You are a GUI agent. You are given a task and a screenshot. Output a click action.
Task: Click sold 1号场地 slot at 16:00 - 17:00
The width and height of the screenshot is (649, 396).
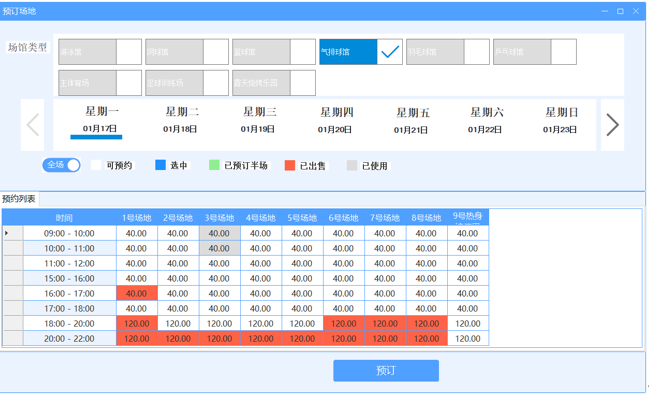tap(137, 293)
